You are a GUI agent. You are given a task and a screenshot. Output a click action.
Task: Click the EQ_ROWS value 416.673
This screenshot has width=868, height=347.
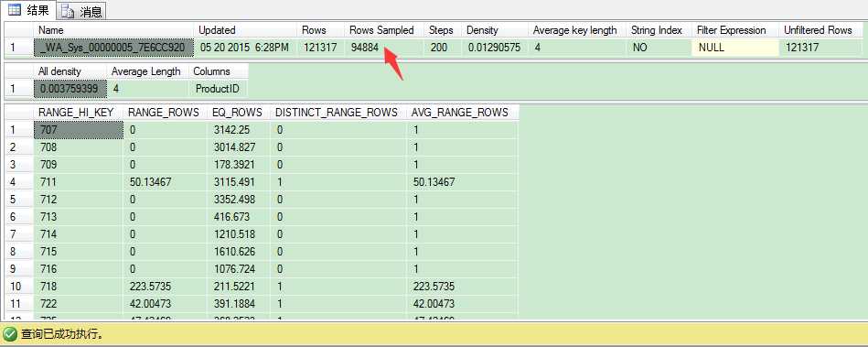[x=239, y=217]
